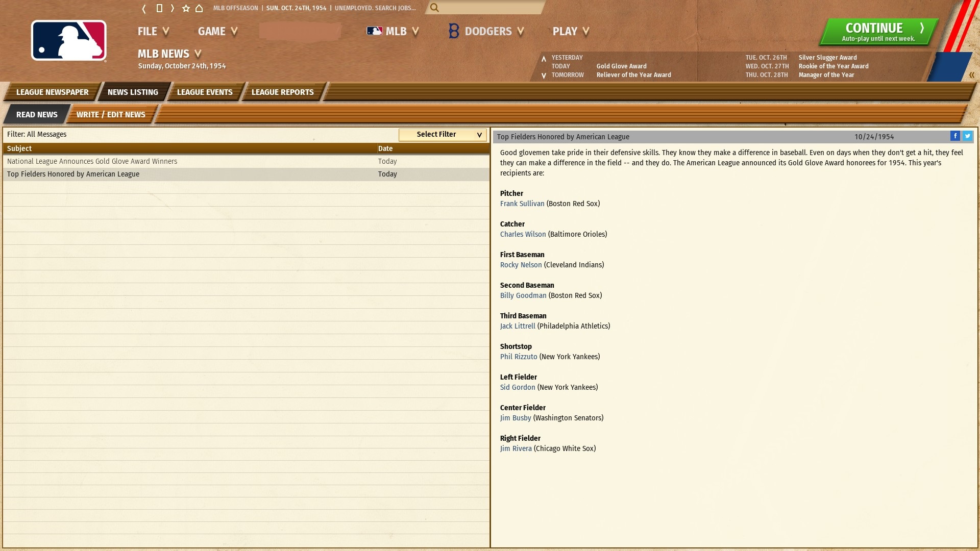Select National League Gold Glove news row
The width and height of the screenshot is (980, 551).
coord(92,161)
